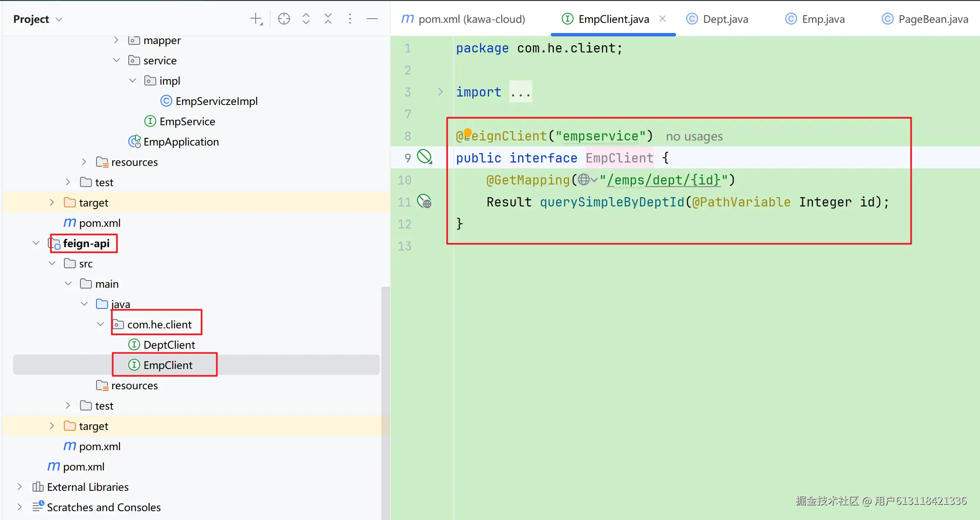Image resolution: width=980 pixels, height=520 pixels.
Task: Expand External Libraries node
Action: click(x=19, y=487)
